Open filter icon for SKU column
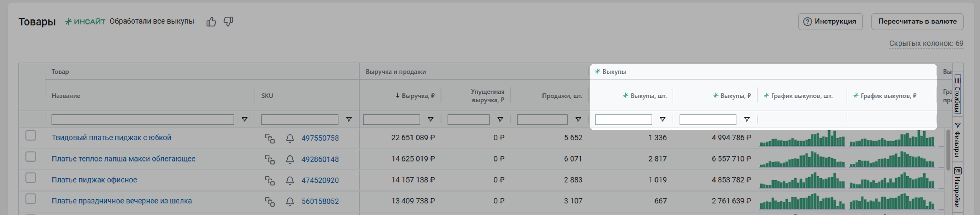 [x=348, y=119]
